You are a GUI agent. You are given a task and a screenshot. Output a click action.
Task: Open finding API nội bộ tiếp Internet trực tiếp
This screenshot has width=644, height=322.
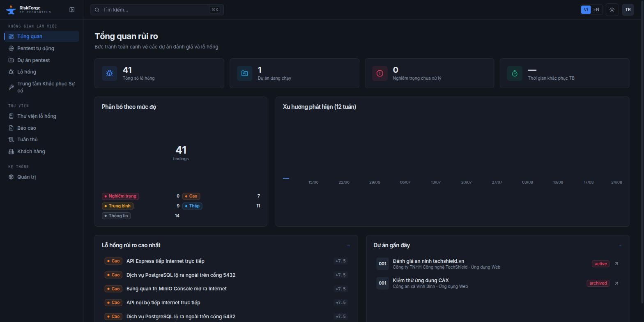click(226, 303)
